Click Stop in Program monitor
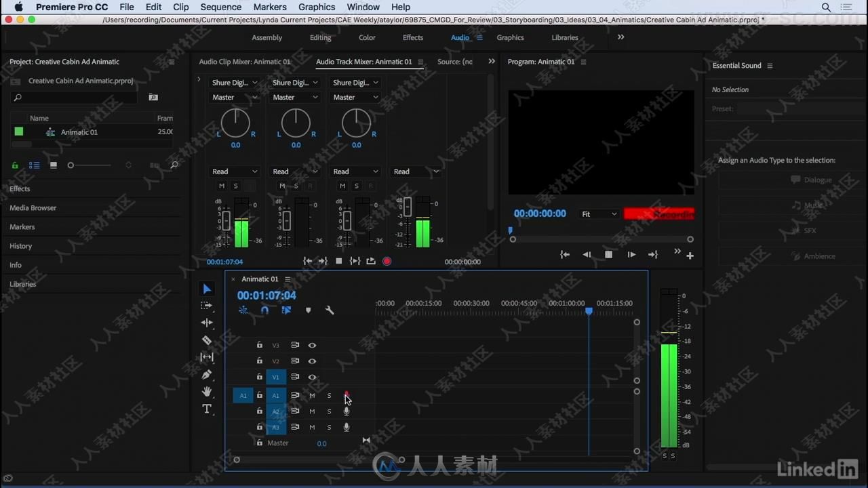The height and width of the screenshot is (488, 868). 608,255
